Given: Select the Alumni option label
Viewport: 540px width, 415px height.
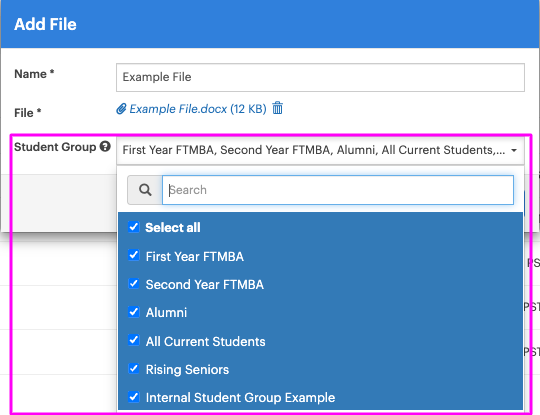Looking at the screenshot, I should pos(166,312).
